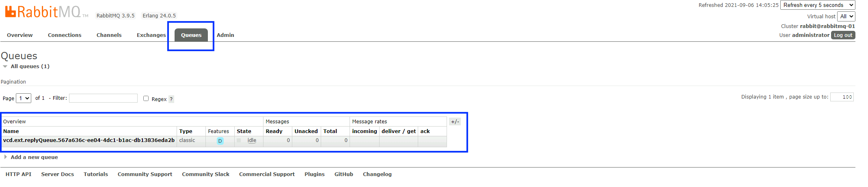
Task: Click the Filter text field
Action: tap(103, 98)
